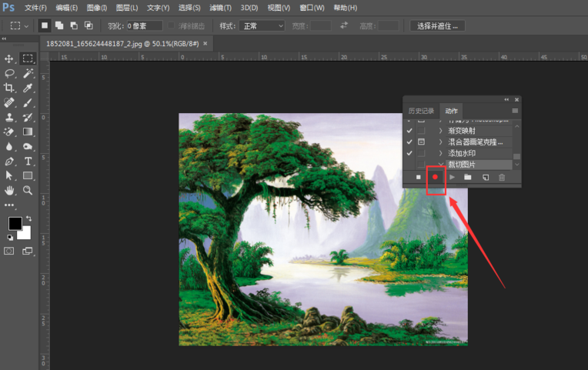Click the black foreground color swatch
This screenshot has width=588, height=370.
coord(15,223)
